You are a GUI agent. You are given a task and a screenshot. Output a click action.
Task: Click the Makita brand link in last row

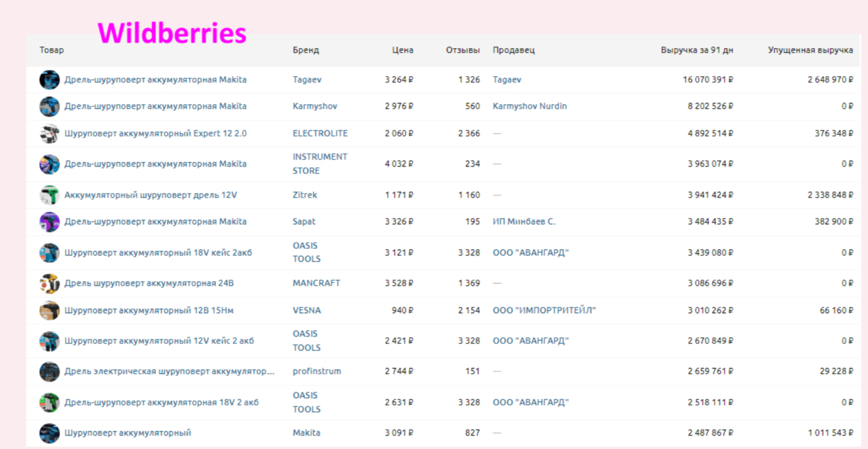[306, 433]
